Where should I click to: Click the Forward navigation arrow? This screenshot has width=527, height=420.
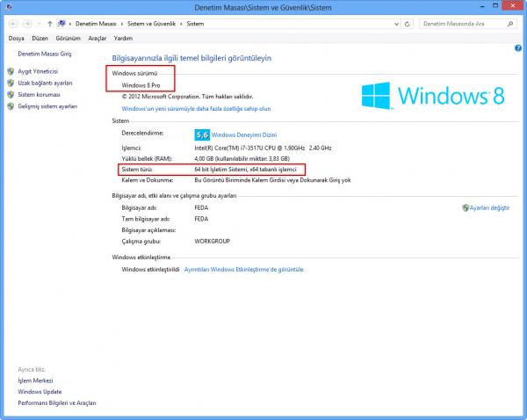pyautogui.click(x=27, y=24)
